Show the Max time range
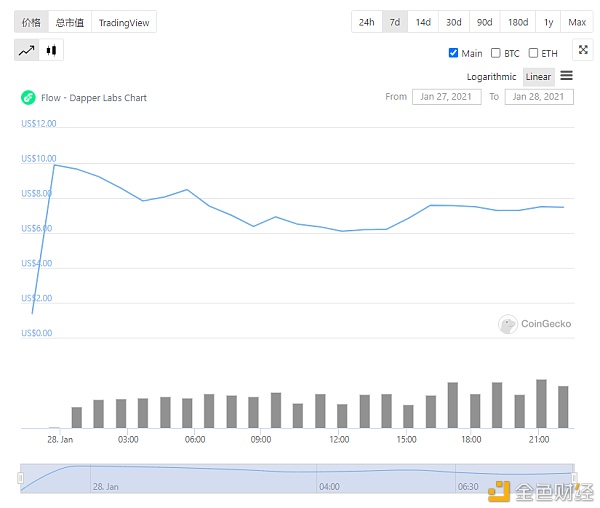 [x=577, y=22]
